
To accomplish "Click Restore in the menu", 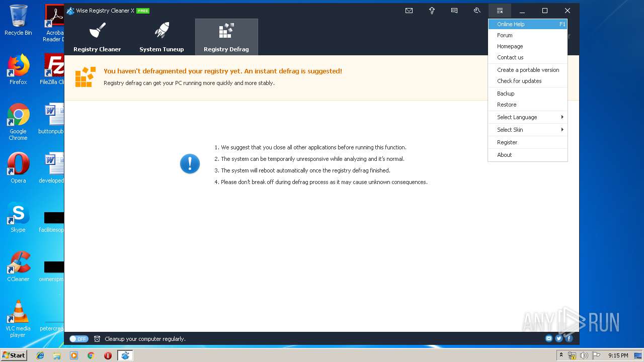I will click(x=528, y=105).
